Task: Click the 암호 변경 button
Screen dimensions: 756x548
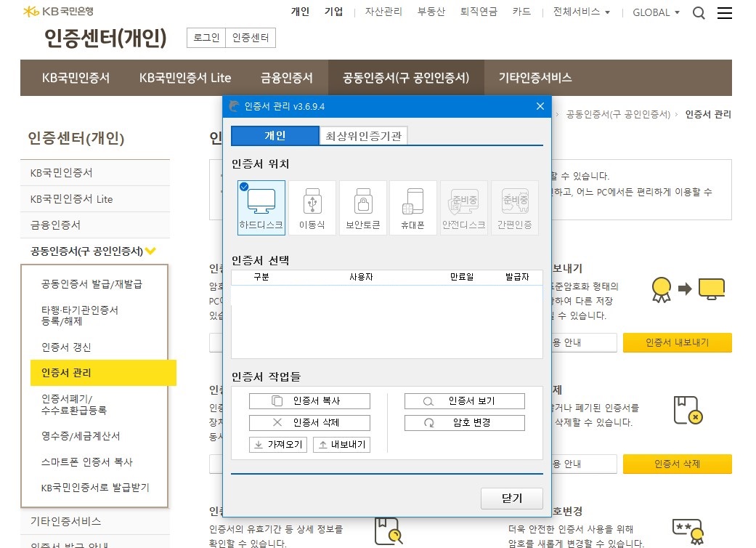Action: point(465,422)
